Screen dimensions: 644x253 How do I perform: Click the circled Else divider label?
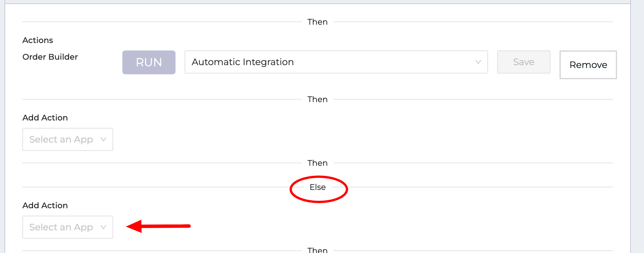[317, 187]
